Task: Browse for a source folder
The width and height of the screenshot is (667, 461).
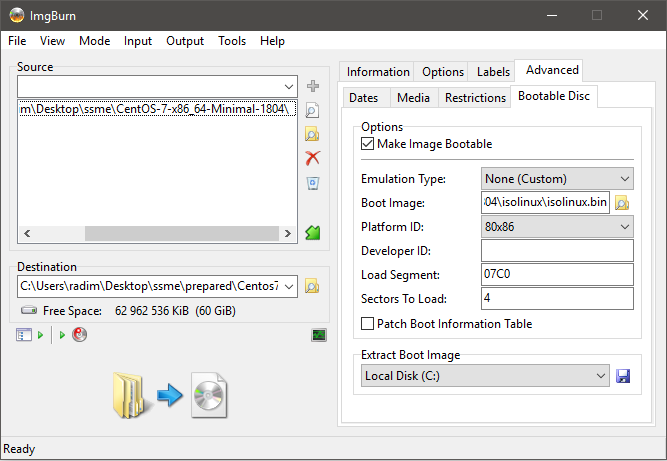Action: 313,134
